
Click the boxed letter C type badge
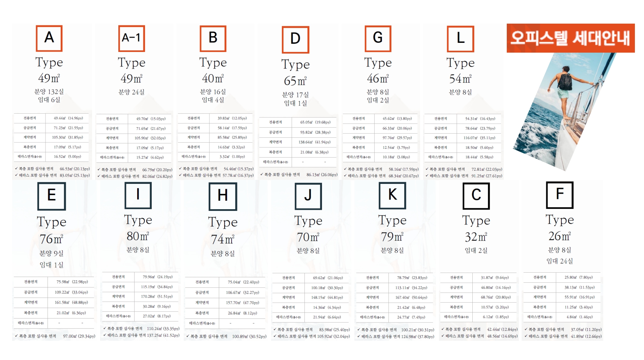pos(476,196)
